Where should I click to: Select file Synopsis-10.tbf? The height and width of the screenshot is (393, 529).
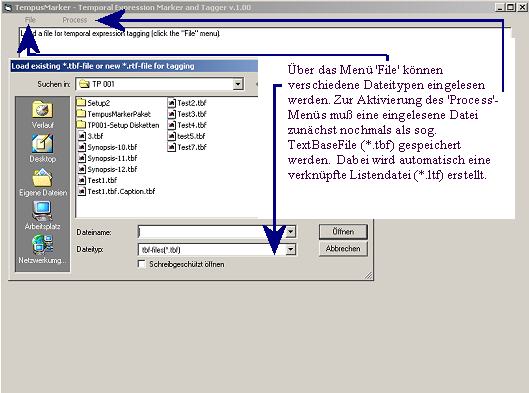(108, 147)
